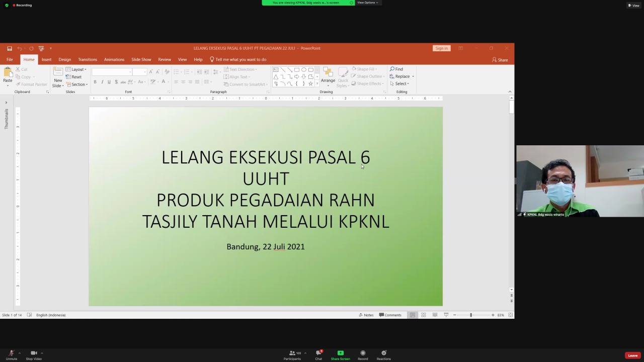Switch to the Insert tab
Image resolution: width=644 pixels, height=362 pixels.
tap(46, 59)
